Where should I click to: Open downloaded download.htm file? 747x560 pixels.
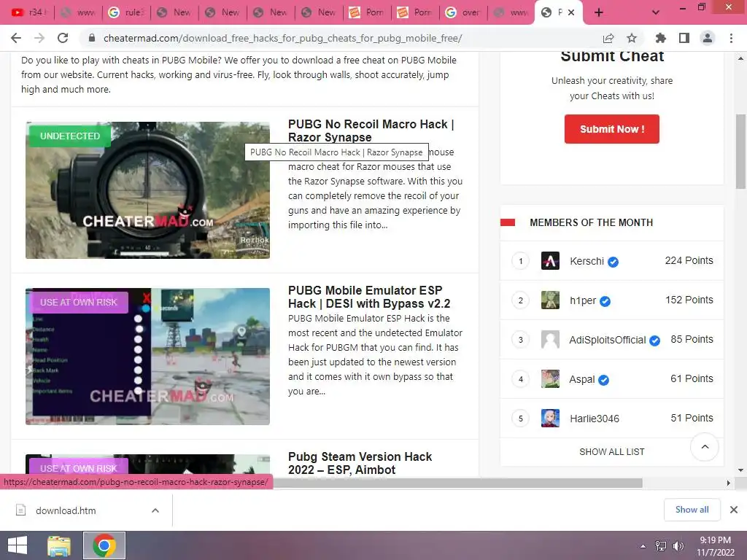[x=66, y=510]
